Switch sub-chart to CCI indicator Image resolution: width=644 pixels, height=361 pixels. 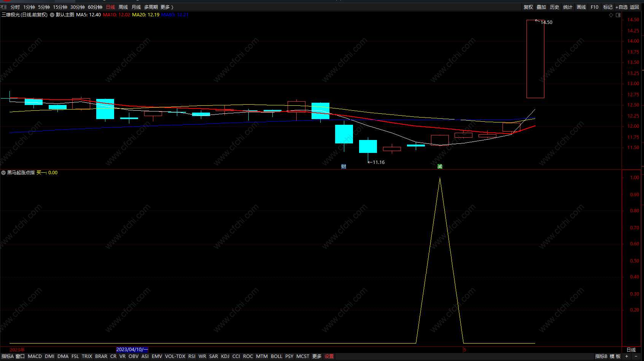(236, 356)
